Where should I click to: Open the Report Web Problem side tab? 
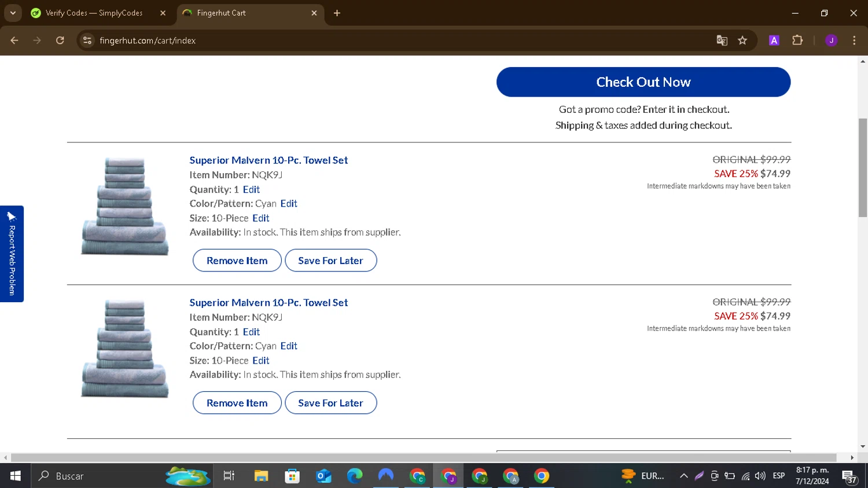[x=12, y=254]
